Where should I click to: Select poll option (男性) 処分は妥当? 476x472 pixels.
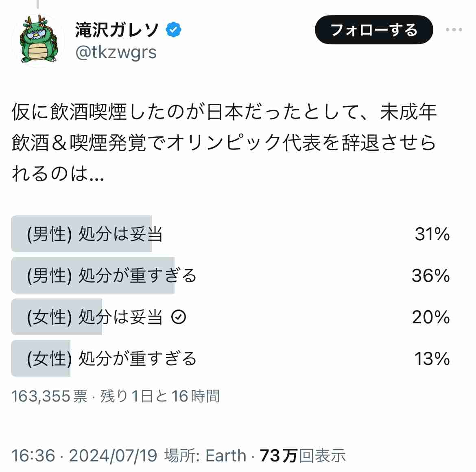coord(231,234)
